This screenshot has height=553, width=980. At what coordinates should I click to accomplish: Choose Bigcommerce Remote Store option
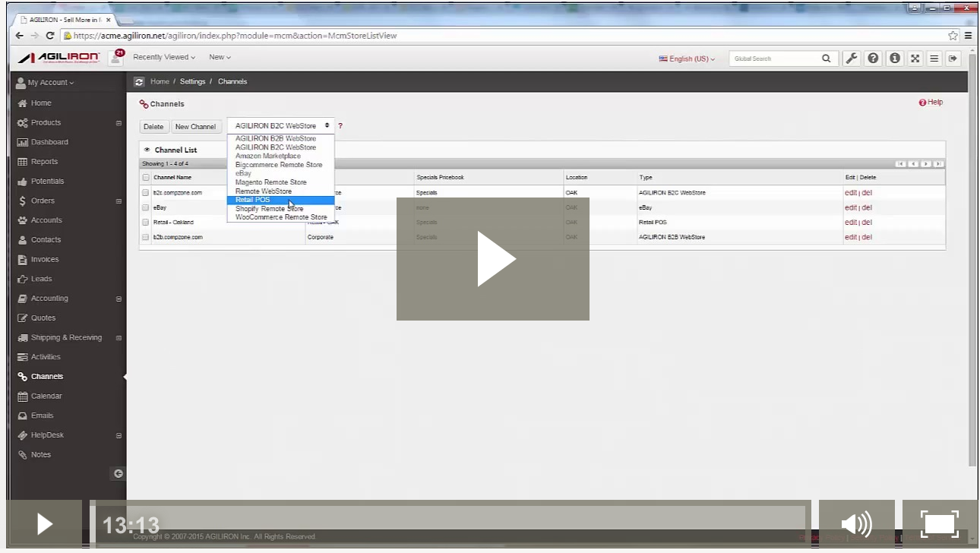coord(280,165)
